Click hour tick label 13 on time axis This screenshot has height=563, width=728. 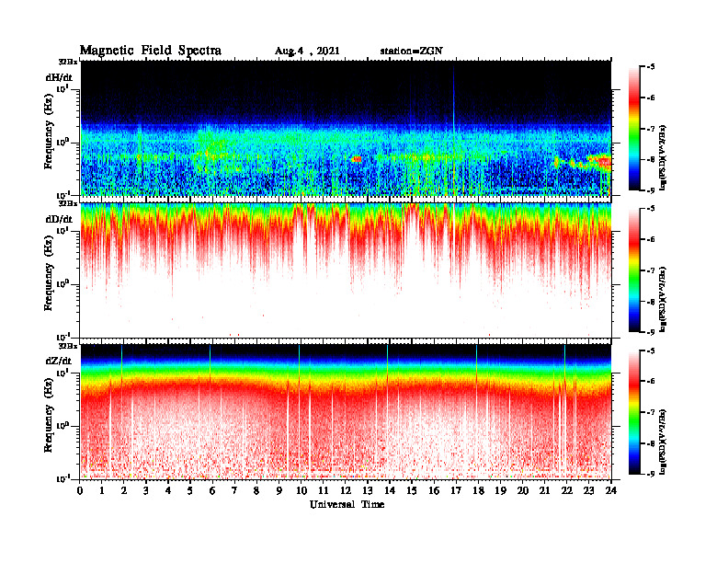[368, 490]
